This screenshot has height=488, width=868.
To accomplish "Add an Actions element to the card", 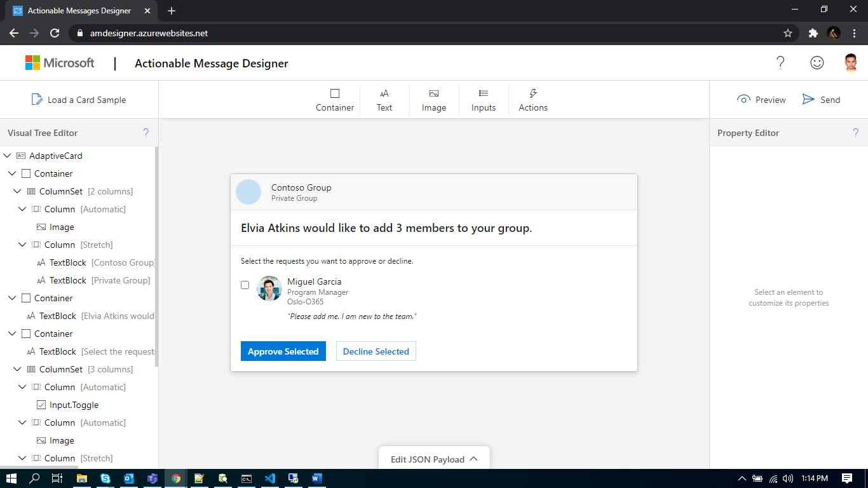I will 532,99.
